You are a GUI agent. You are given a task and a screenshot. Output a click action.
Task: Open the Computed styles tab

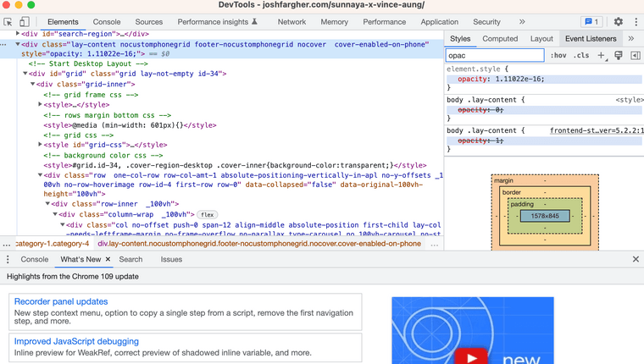(500, 38)
